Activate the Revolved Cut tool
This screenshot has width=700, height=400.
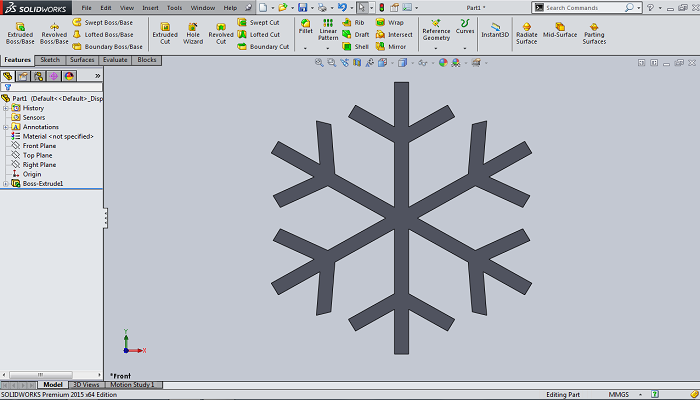[x=221, y=33]
